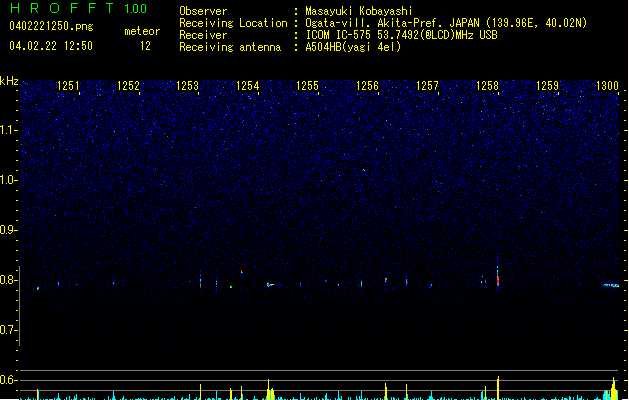
Task: Click the 0.7 kHz frequency label
Action: click(x=9, y=330)
